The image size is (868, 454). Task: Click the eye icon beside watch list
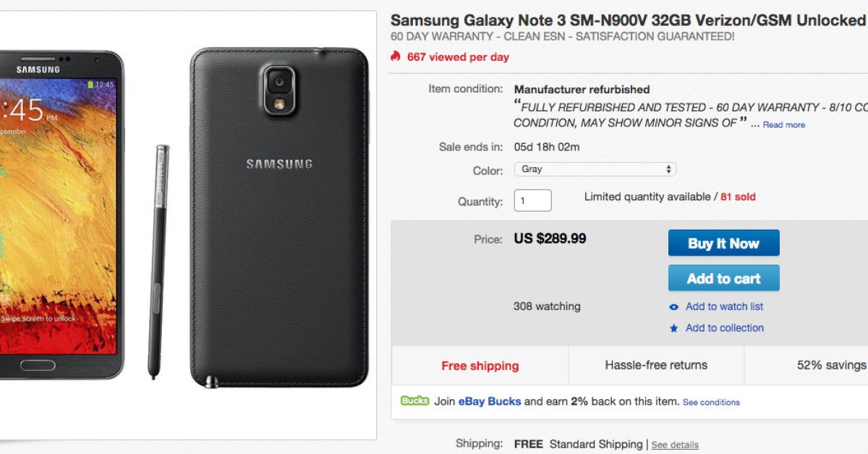click(x=674, y=307)
